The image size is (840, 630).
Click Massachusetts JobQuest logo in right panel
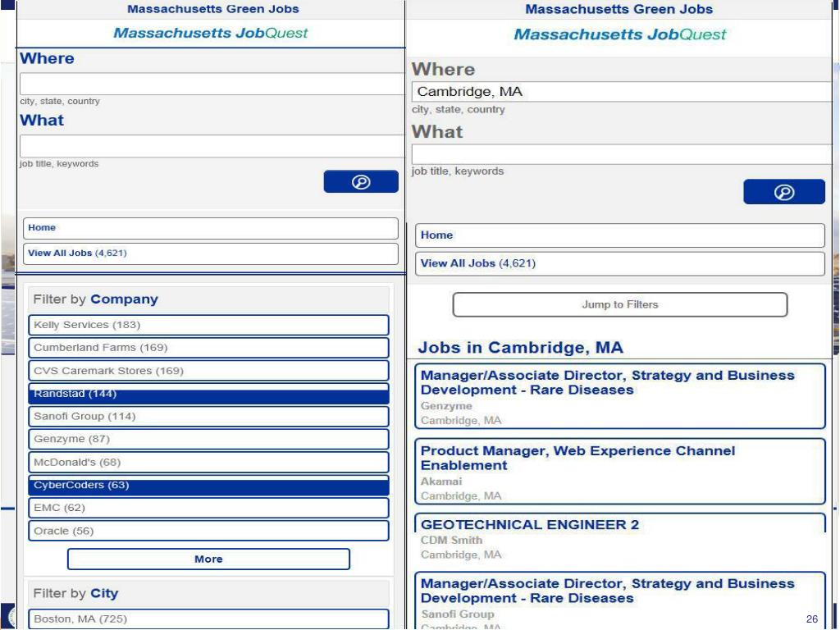click(620, 34)
